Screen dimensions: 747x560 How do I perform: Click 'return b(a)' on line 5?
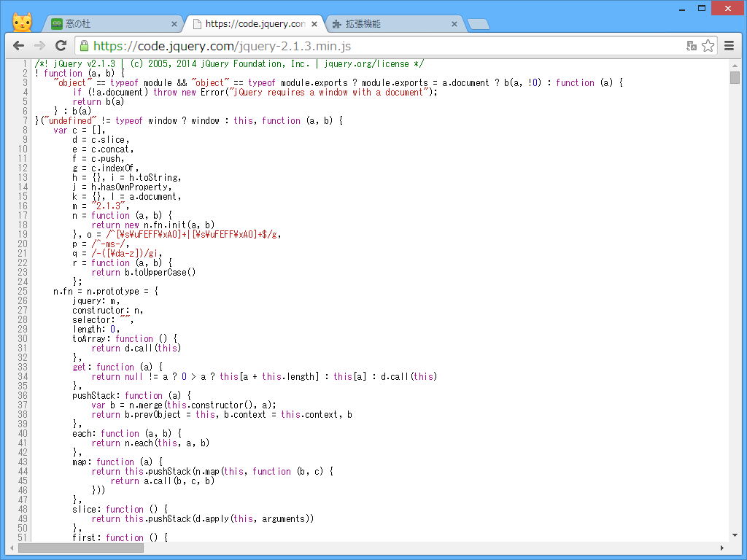[x=98, y=102]
